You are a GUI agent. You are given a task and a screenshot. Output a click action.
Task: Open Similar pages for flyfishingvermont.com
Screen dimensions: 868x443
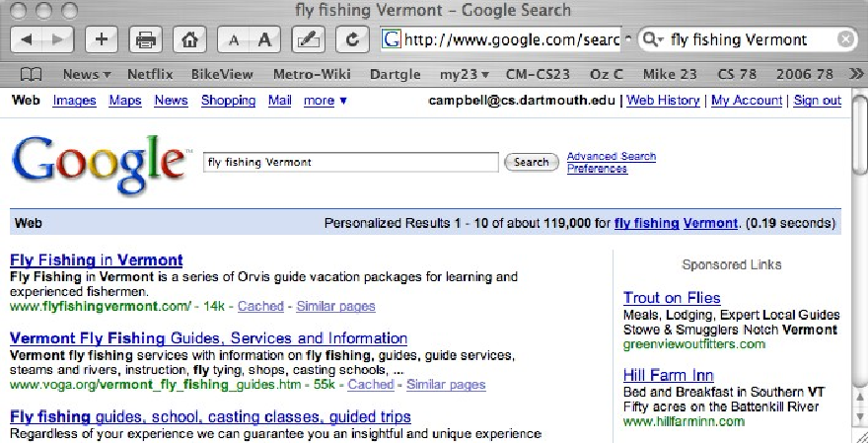[x=335, y=306]
